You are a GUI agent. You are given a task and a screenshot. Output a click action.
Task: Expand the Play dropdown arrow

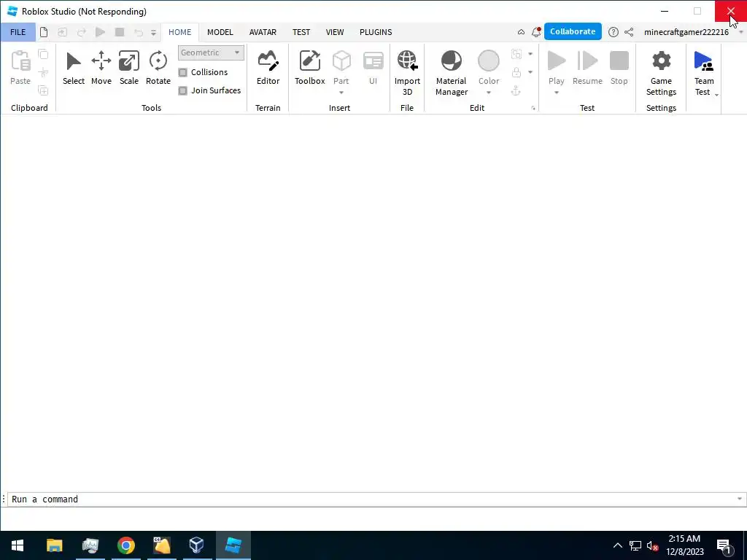(556, 93)
